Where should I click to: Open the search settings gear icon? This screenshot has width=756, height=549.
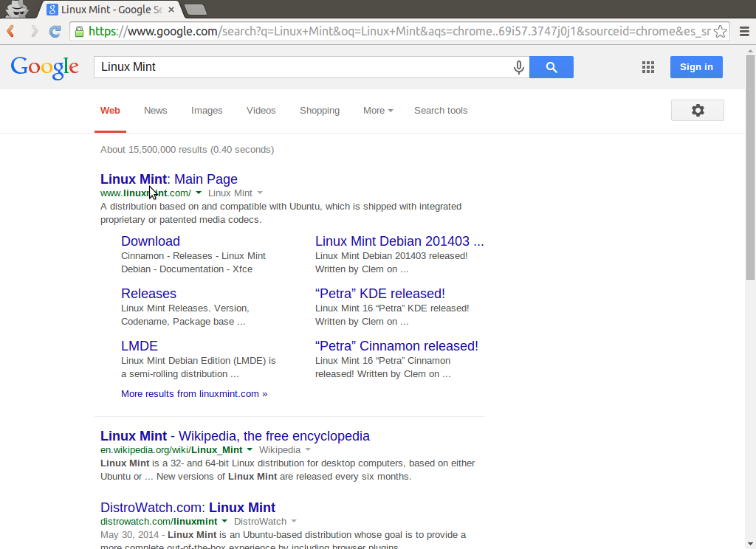click(x=697, y=110)
